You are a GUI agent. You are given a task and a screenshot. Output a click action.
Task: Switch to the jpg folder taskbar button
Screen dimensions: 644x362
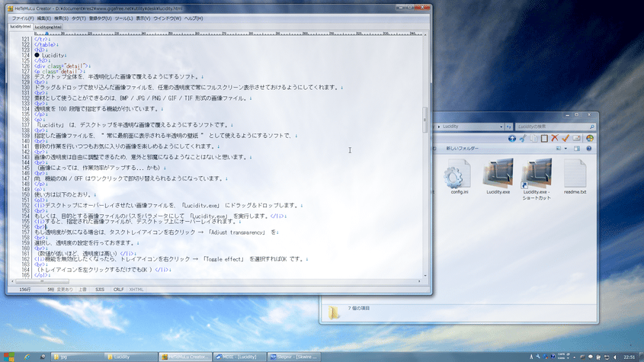[x=77, y=357]
